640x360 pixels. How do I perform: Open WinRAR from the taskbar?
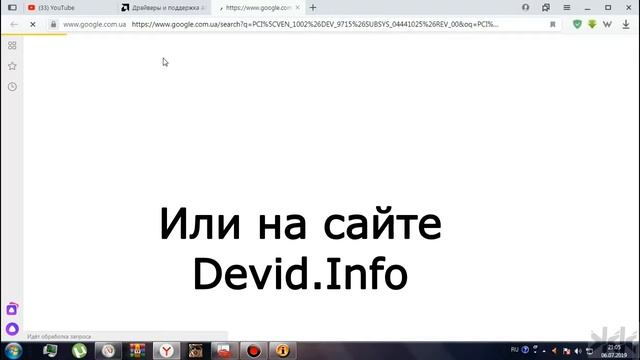(137, 351)
